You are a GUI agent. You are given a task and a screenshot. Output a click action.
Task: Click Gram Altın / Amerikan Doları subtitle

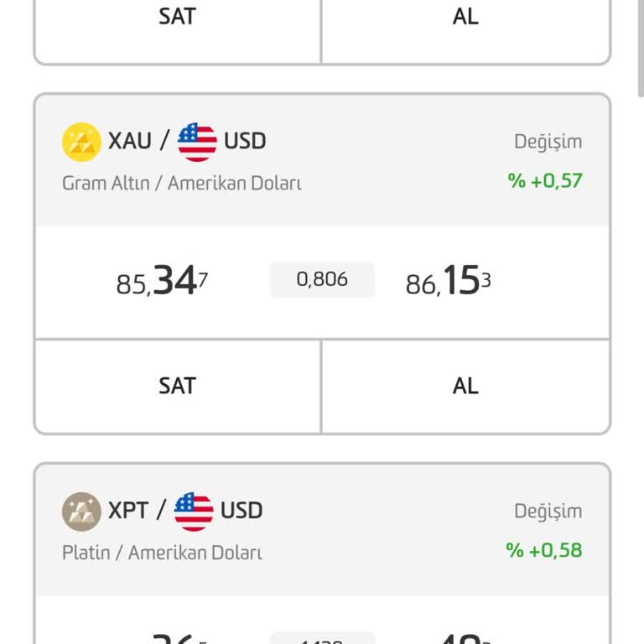click(x=181, y=183)
